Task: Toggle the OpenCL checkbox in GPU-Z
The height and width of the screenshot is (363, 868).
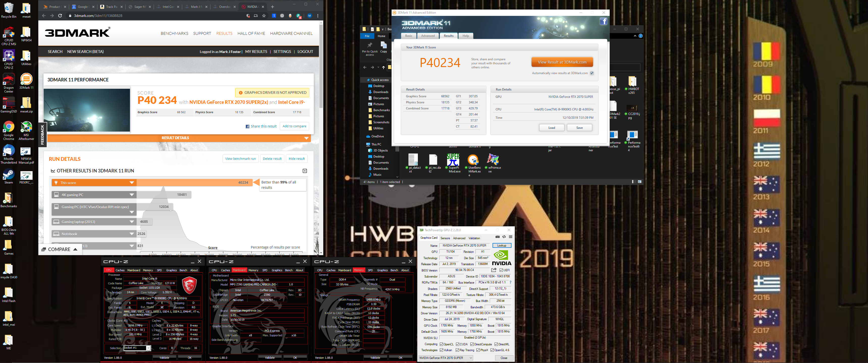Action: point(441,344)
